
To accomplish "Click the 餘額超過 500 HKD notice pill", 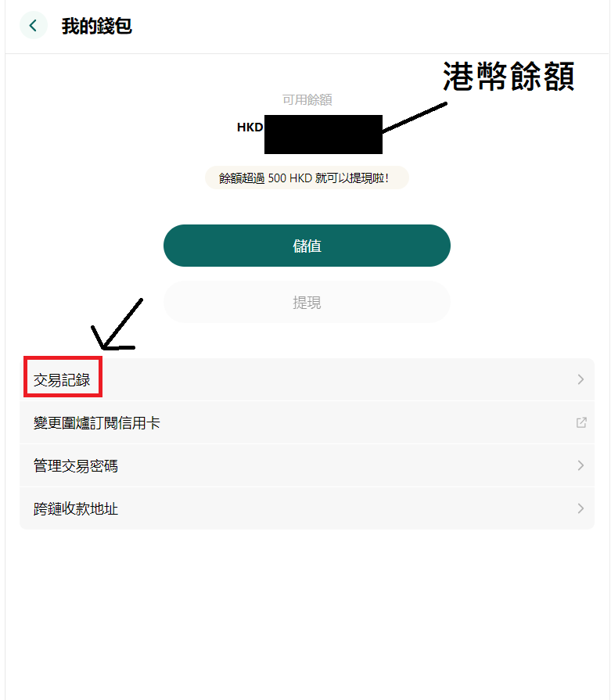I will click(x=307, y=178).
